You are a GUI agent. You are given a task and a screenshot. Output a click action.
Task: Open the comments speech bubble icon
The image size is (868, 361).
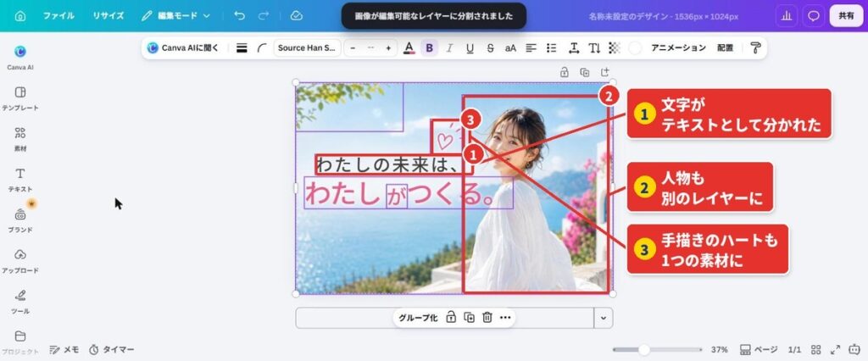813,16
